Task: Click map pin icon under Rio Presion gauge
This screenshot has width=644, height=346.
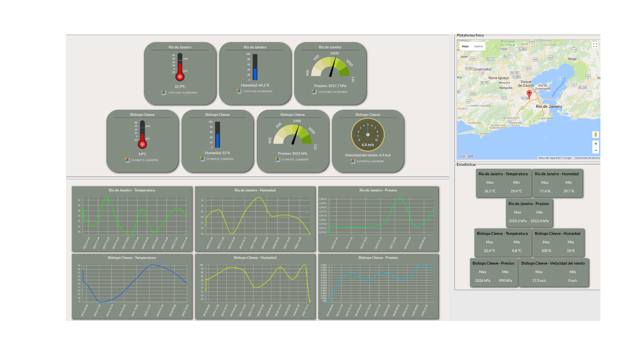Action: (x=314, y=92)
